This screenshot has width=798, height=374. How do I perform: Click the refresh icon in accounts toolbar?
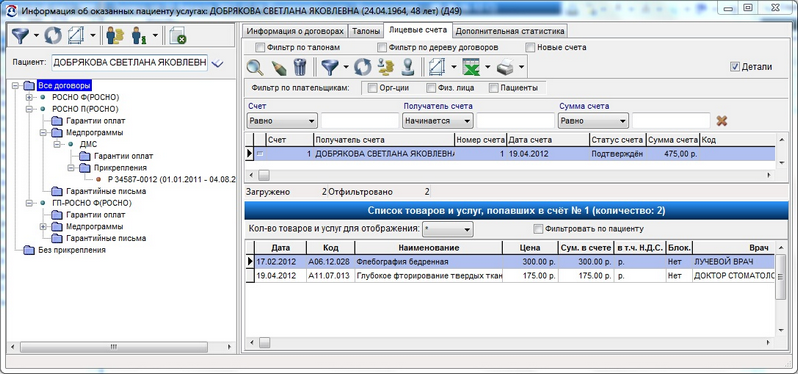(x=363, y=67)
